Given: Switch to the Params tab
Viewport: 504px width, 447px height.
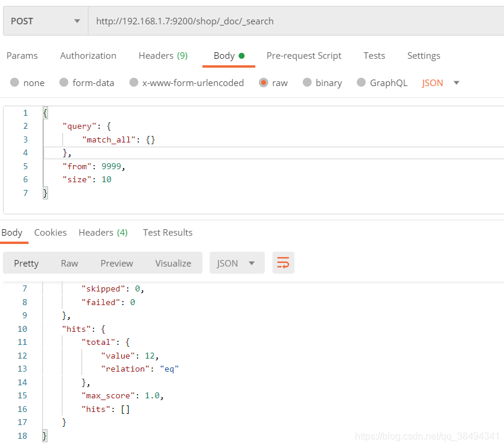Looking at the screenshot, I should click(22, 56).
